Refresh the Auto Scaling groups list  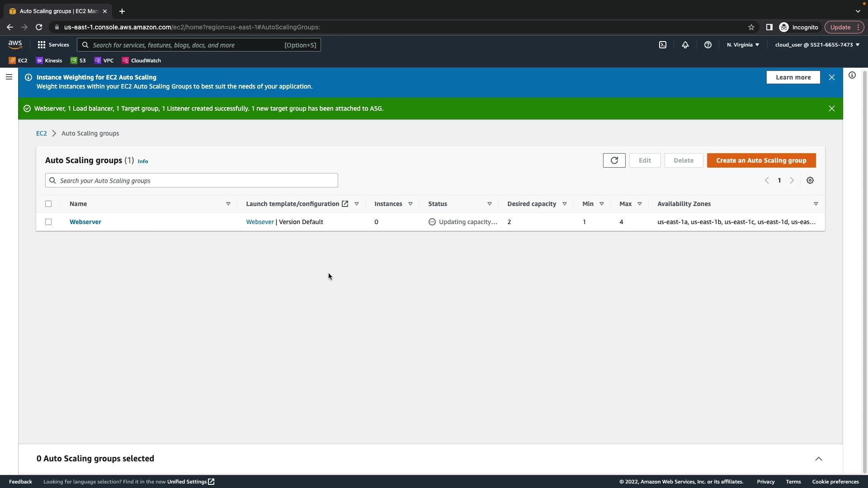(614, 160)
